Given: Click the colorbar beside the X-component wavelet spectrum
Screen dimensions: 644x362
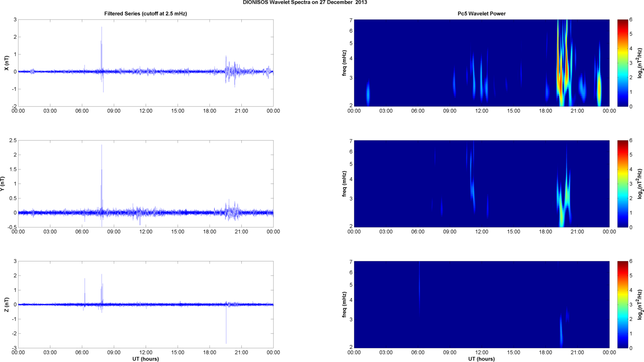Looking at the screenshot, I should (622, 63).
